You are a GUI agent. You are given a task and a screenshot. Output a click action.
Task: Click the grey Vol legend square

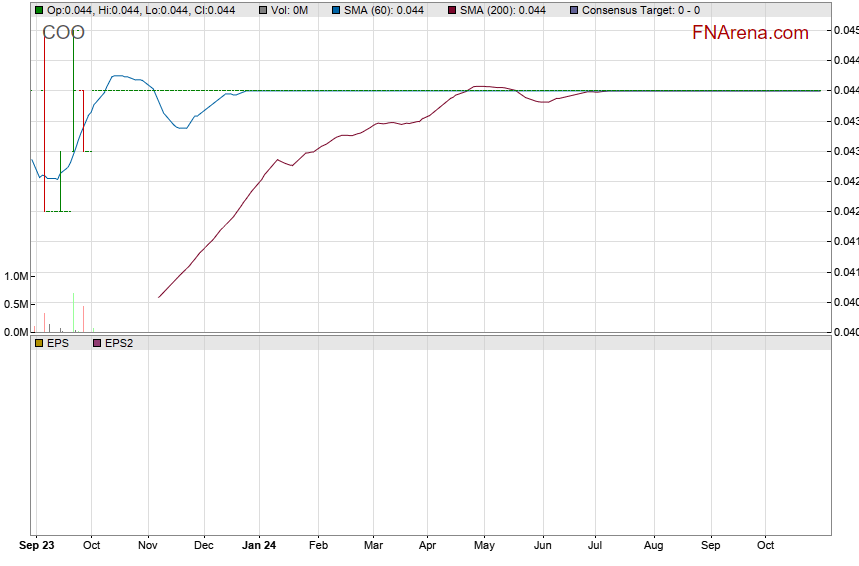pos(262,10)
